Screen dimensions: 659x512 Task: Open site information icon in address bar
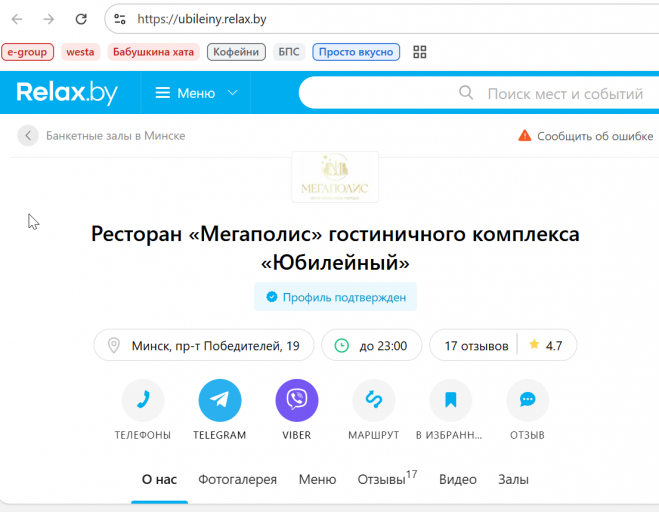[x=120, y=19]
